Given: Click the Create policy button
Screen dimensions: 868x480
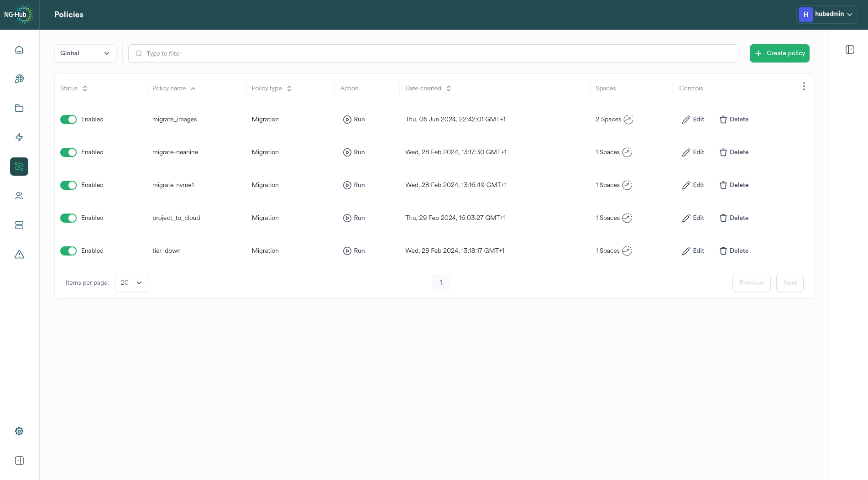Looking at the screenshot, I should click(779, 53).
